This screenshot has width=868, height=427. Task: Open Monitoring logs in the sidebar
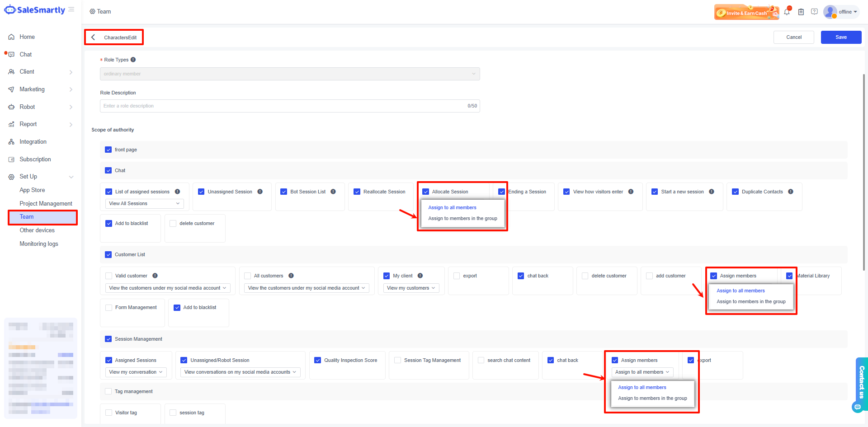[x=39, y=244]
